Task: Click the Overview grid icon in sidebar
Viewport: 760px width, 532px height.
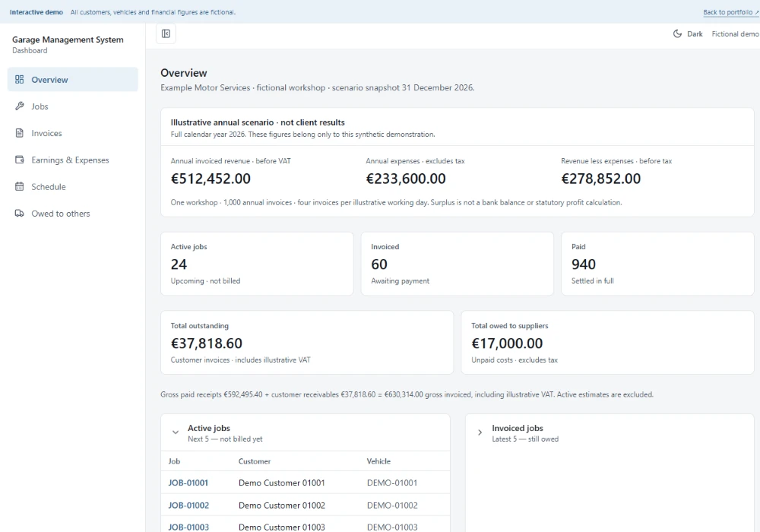Action: tap(20, 80)
